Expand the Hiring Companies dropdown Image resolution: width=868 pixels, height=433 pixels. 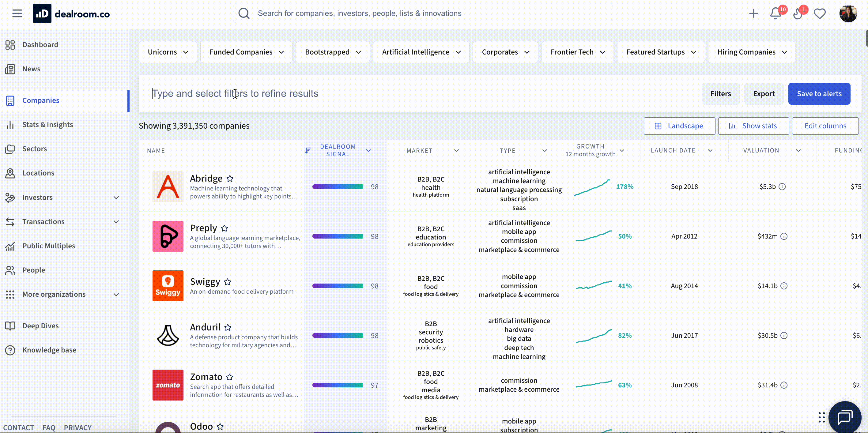tap(752, 52)
